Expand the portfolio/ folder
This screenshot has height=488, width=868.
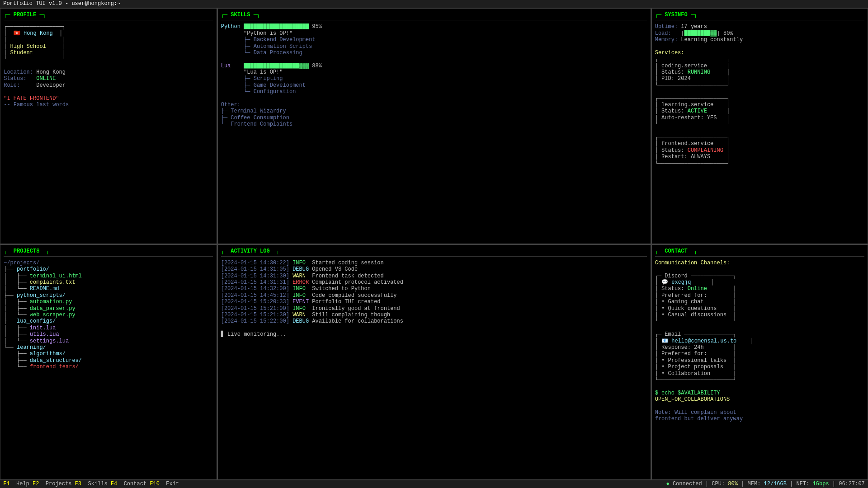click(x=33, y=269)
